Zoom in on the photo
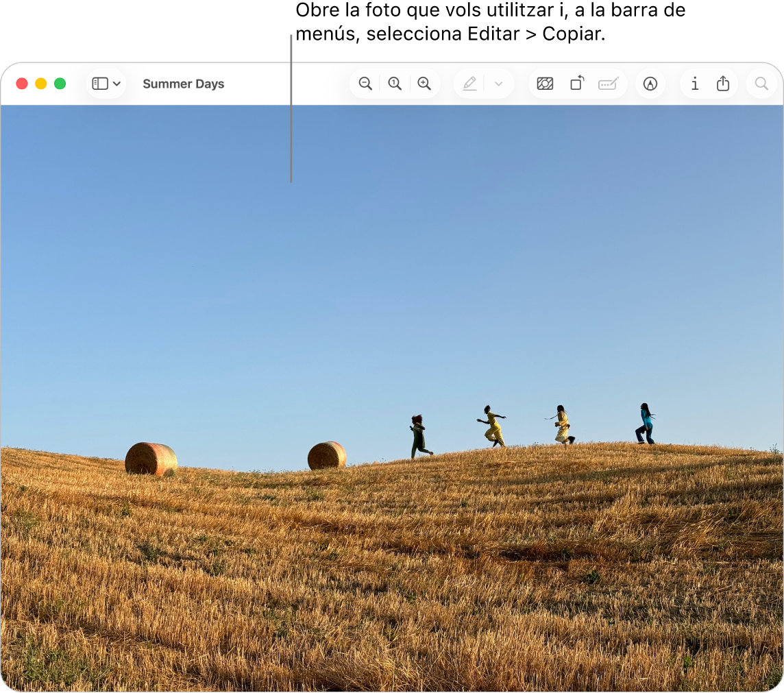This screenshot has height=693, width=784. tap(425, 84)
